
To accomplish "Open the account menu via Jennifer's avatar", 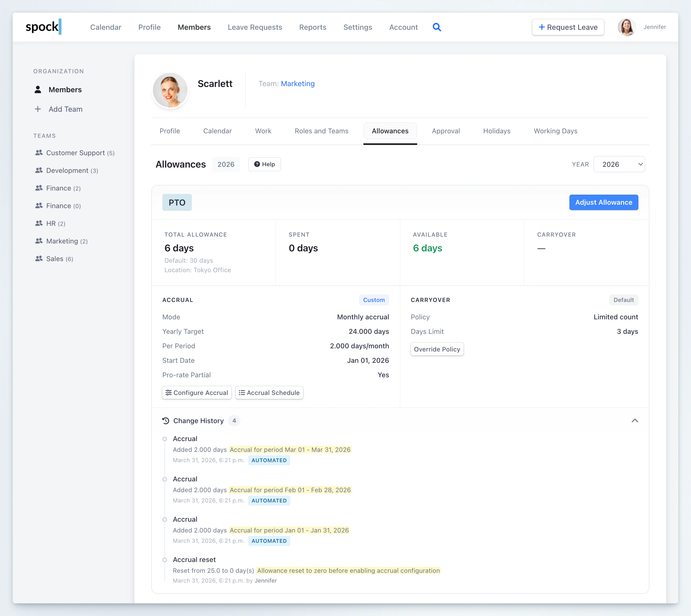I will [626, 27].
